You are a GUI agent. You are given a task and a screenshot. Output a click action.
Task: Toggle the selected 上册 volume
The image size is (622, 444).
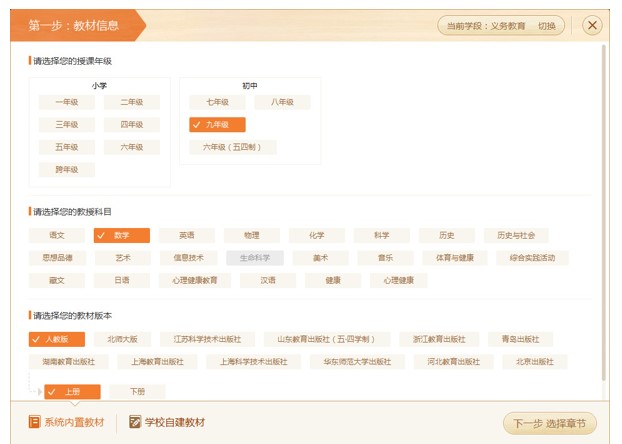coord(72,392)
